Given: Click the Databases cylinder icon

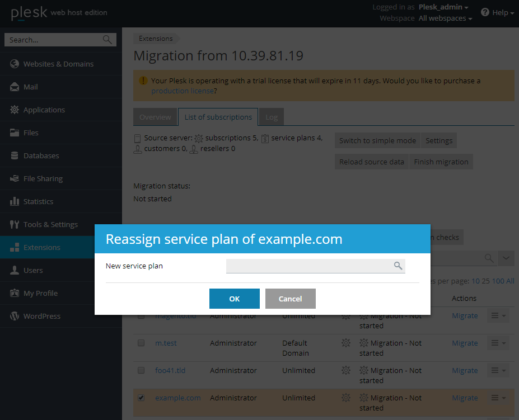Looking at the screenshot, I should point(14,155).
